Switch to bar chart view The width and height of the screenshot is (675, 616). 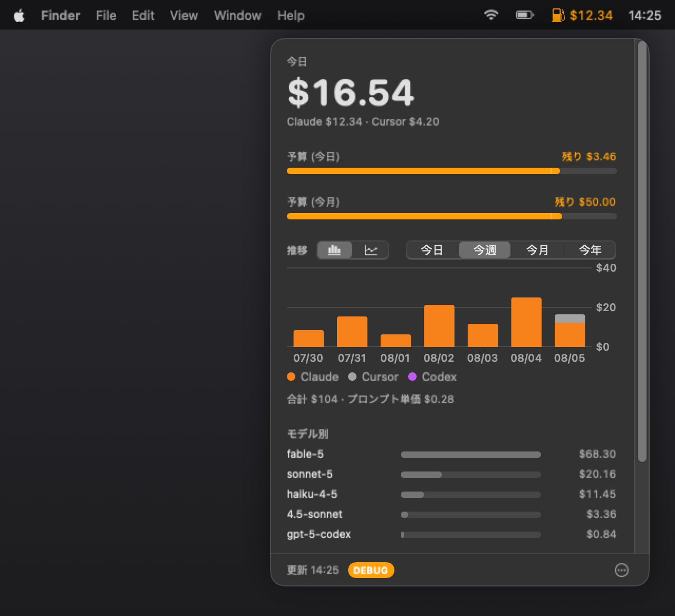click(x=334, y=250)
